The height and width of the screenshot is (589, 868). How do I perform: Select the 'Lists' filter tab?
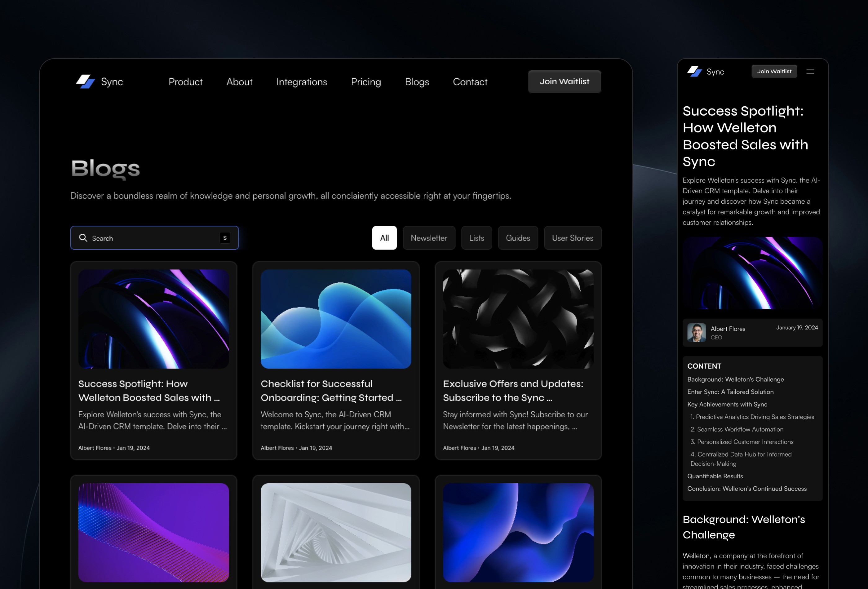(476, 238)
